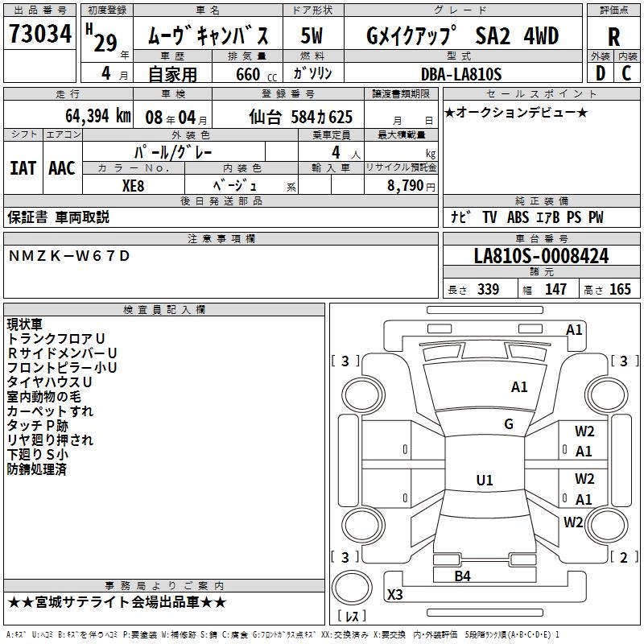644x644 pixels.
Task: Click the A1 mark on the hood
Action: (519, 387)
